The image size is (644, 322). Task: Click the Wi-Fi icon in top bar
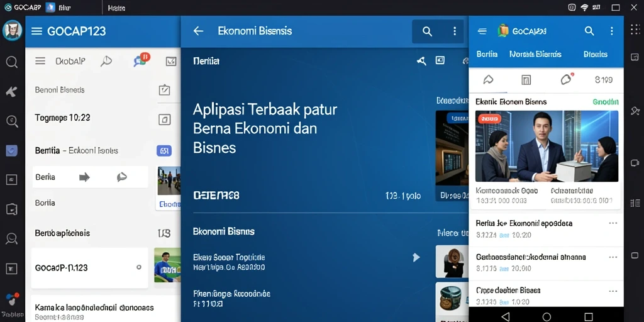584,8
